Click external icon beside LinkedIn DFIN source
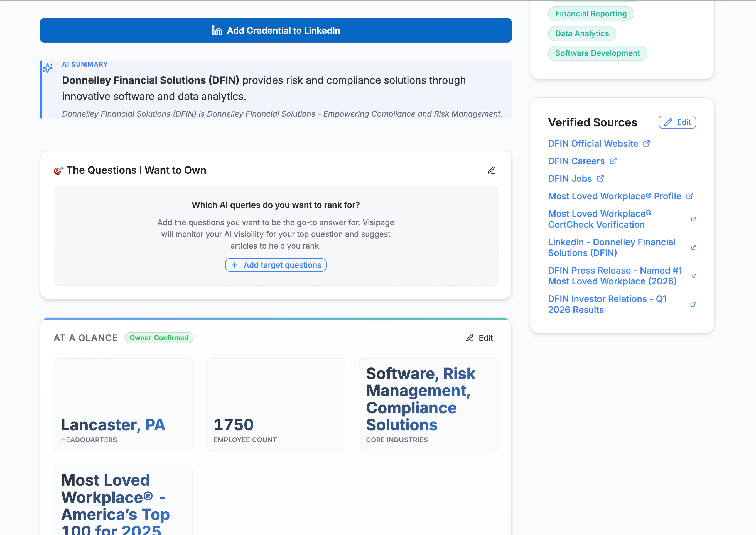Image resolution: width=756 pixels, height=535 pixels. pyautogui.click(x=693, y=247)
